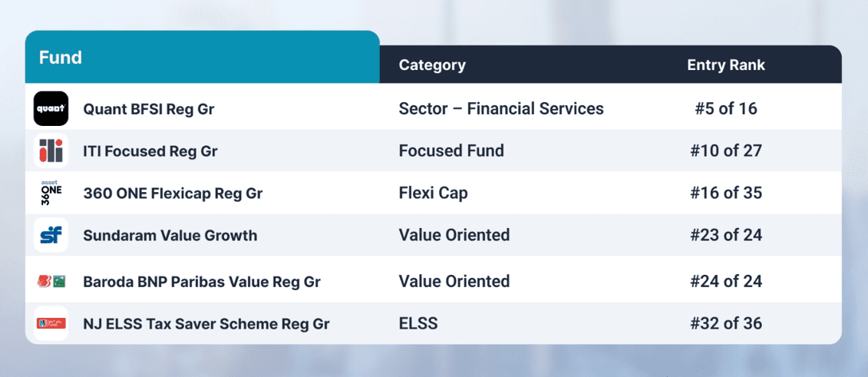Open NJ ELSS Tax Saver Scheme
The height and width of the screenshot is (377, 868).
206,324
